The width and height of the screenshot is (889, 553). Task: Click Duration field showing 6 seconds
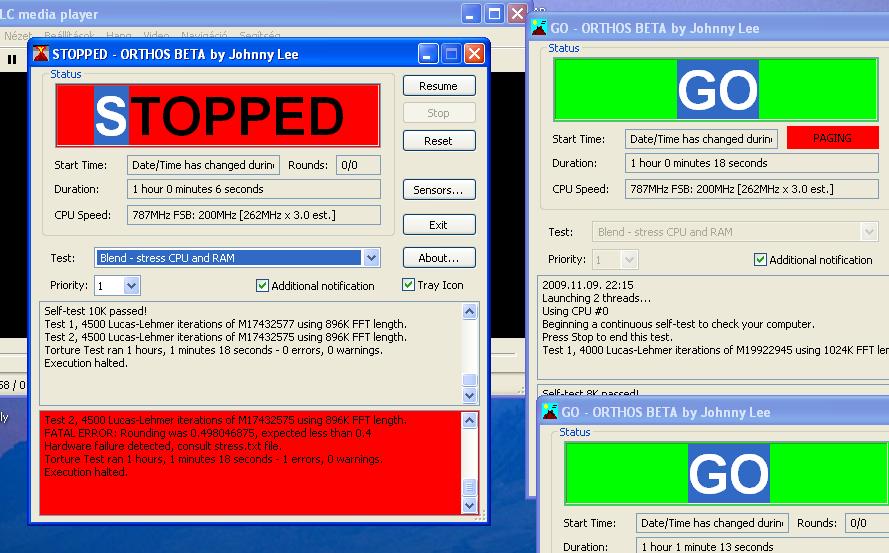(x=253, y=189)
